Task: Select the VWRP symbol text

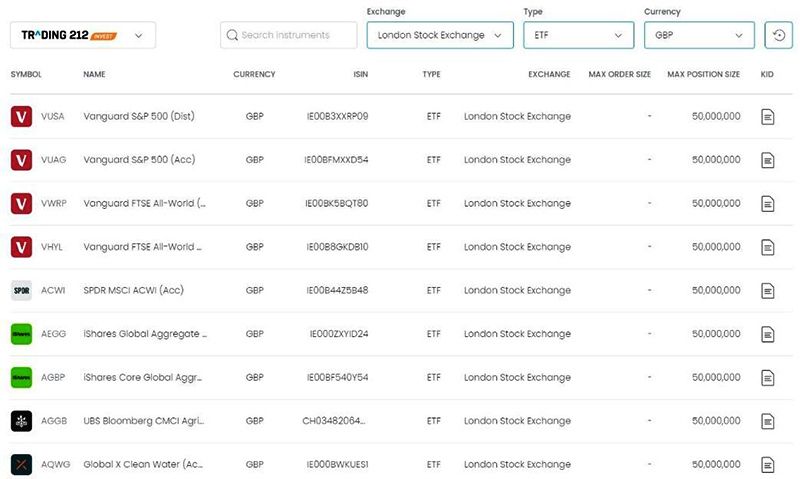Action: point(54,203)
